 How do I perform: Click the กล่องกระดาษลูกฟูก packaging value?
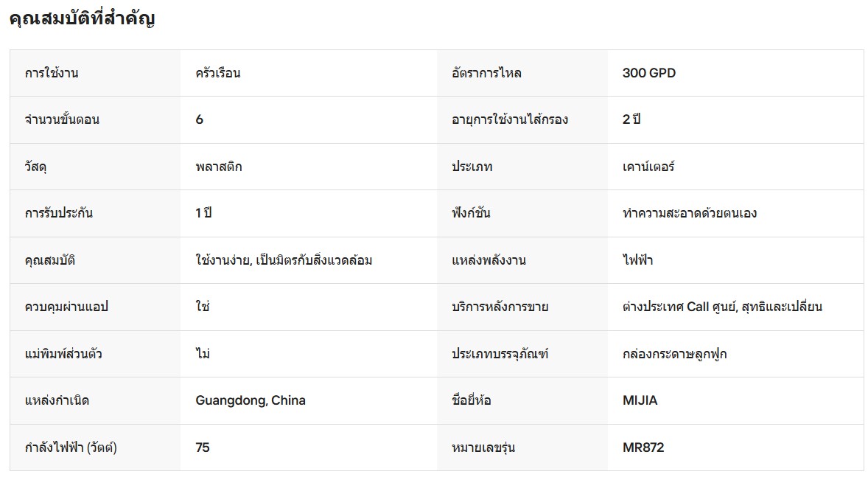[x=674, y=354]
